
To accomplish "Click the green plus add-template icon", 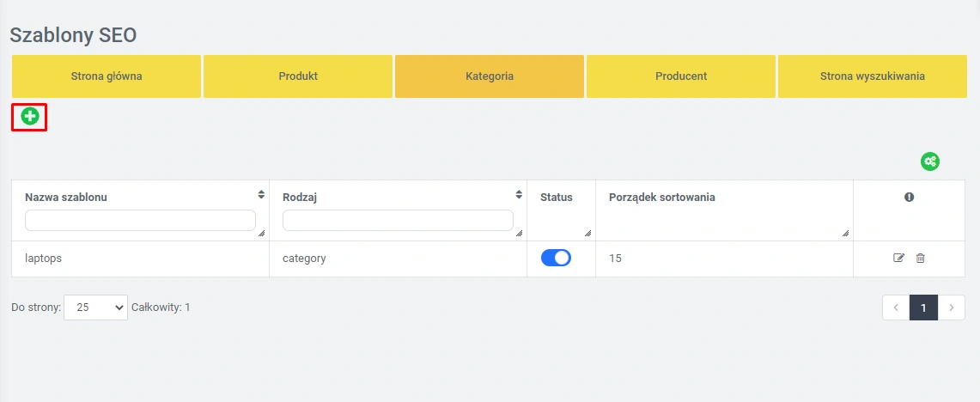I will (x=30, y=116).
